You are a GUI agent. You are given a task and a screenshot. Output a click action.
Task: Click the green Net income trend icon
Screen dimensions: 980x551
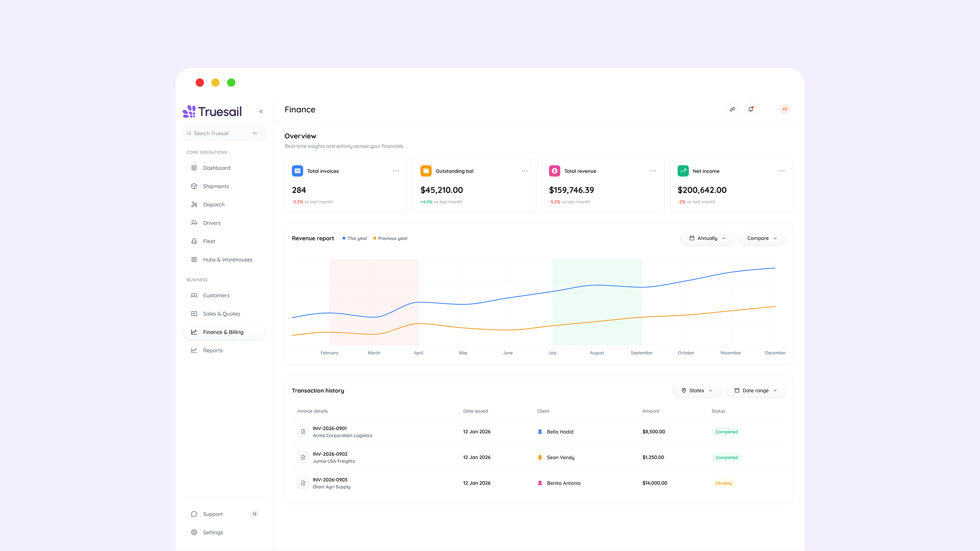[x=683, y=171]
